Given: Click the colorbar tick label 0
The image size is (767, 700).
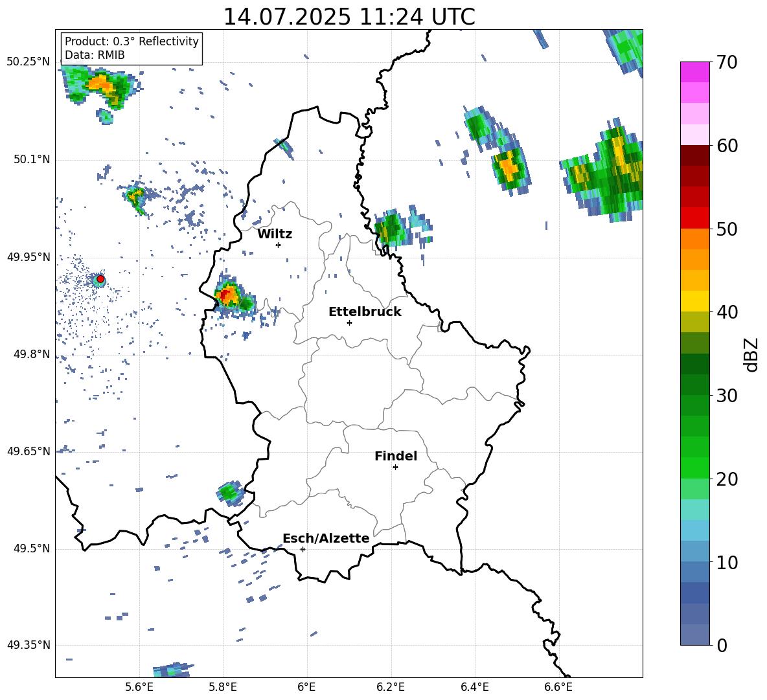Looking at the screenshot, I should pyautogui.click(x=722, y=645).
